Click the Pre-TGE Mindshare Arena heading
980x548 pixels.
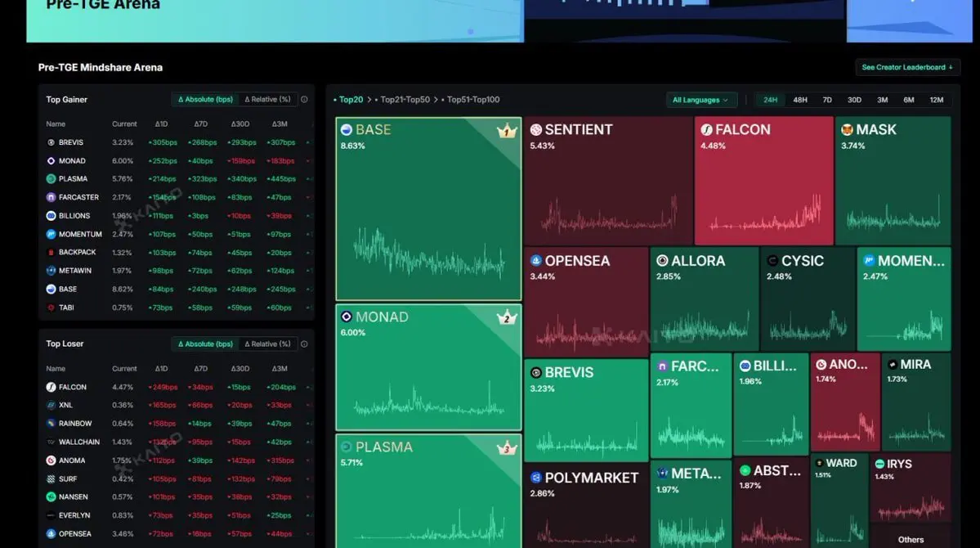pos(101,68)
